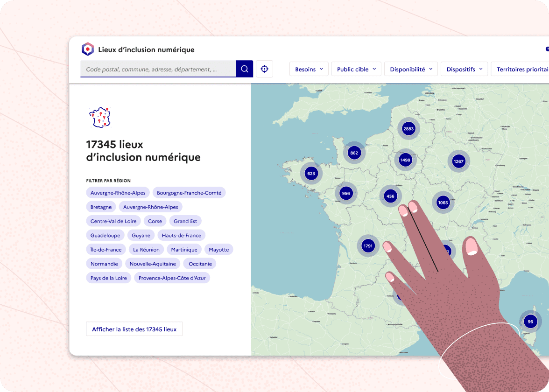Open the Disponibilité dropdown
549x392 pixels.
(x=411, y=69)
